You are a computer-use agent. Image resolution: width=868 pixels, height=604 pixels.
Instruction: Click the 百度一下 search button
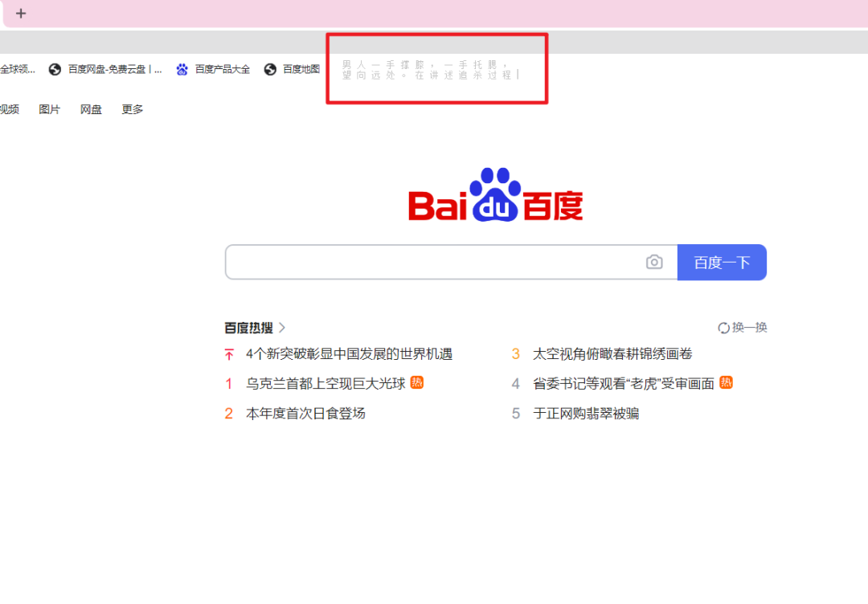click(722, 262)
